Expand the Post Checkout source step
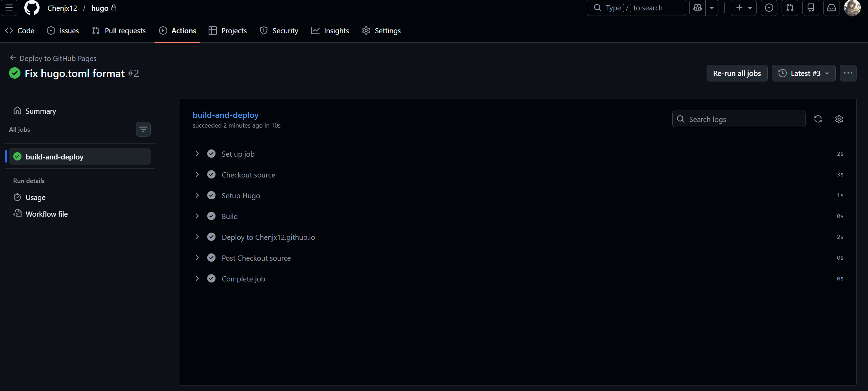This screenshot has width=868, height=391. pos(518,258)
